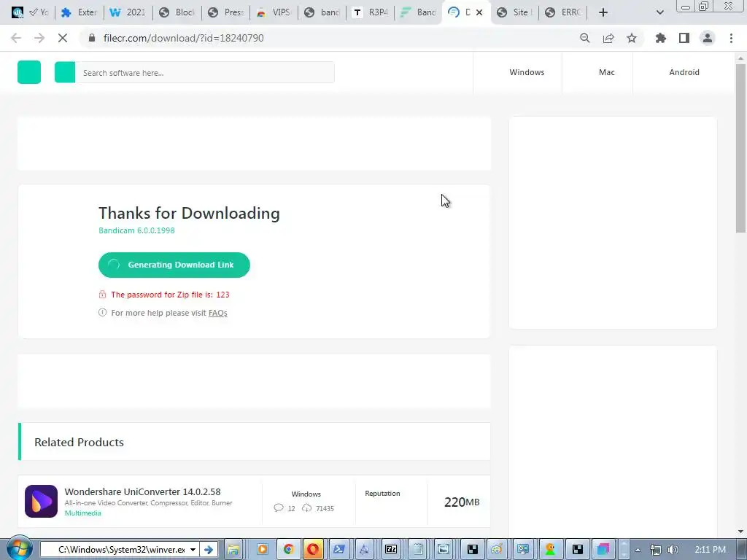The width and height of the screenshot is (747, 560).
Task: Open the FAQs link
Action: click(x=217, y=313)
